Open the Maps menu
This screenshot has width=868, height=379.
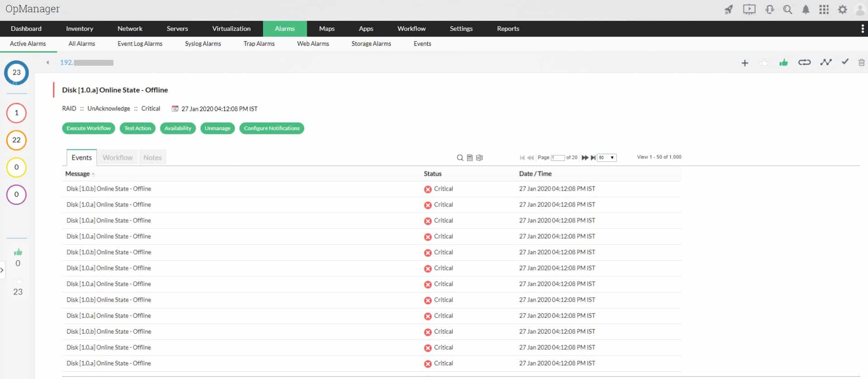(327, 29)
